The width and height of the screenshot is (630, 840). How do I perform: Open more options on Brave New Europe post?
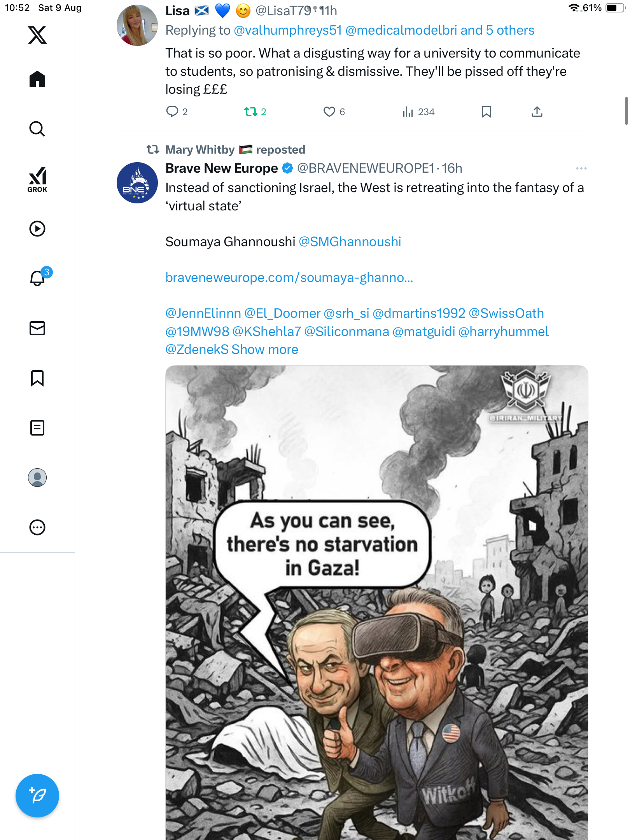pos(581,168)
